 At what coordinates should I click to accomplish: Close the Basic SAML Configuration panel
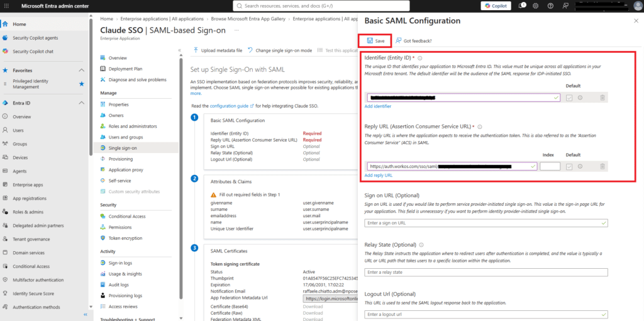click(636, 21)
